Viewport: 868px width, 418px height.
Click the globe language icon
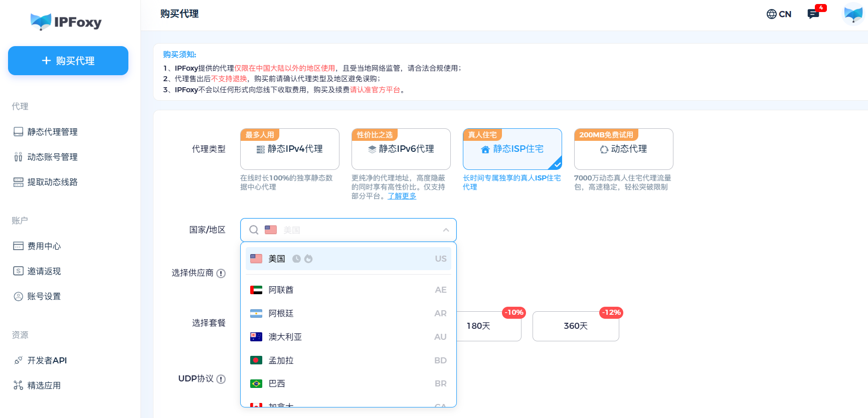[x=771, y=14]
